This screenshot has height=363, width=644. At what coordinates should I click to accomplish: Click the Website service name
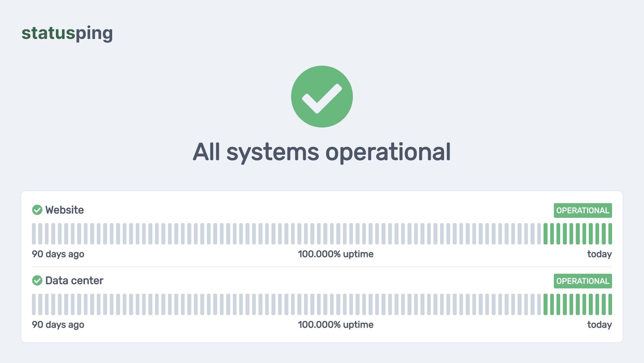[65, 210]
